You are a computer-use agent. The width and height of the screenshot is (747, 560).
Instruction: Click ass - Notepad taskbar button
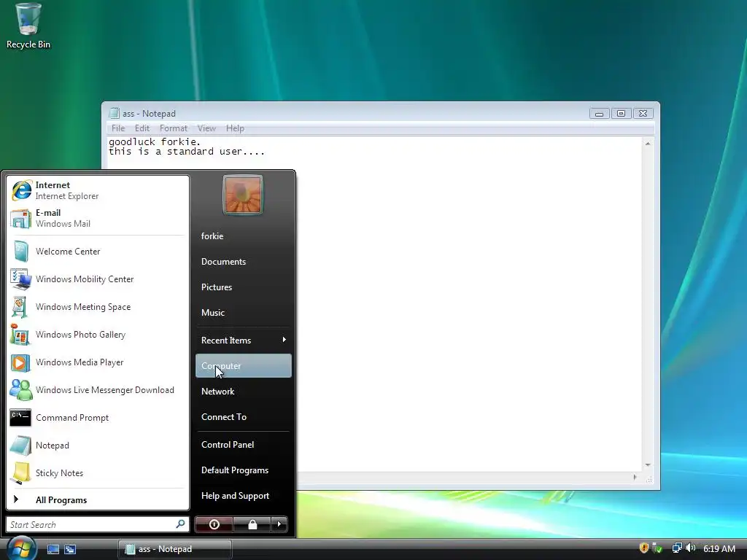coord(175,549)
